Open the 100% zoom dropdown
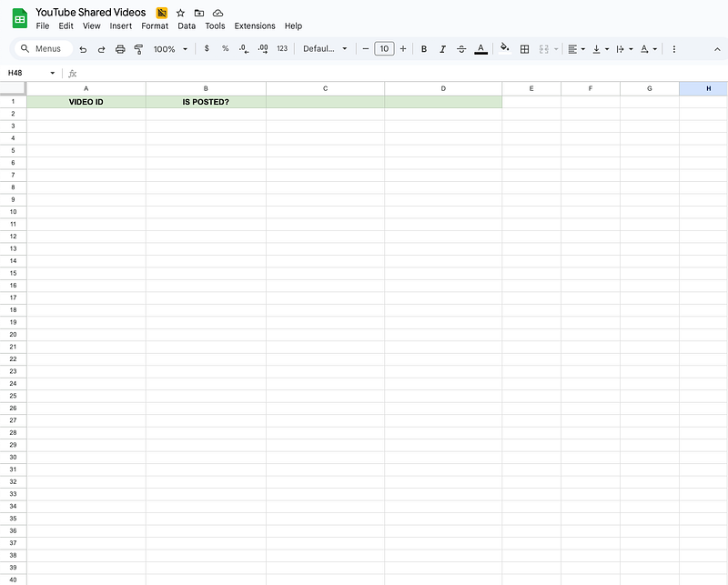This screenshot has height=585, width=728. click(168, 49)
